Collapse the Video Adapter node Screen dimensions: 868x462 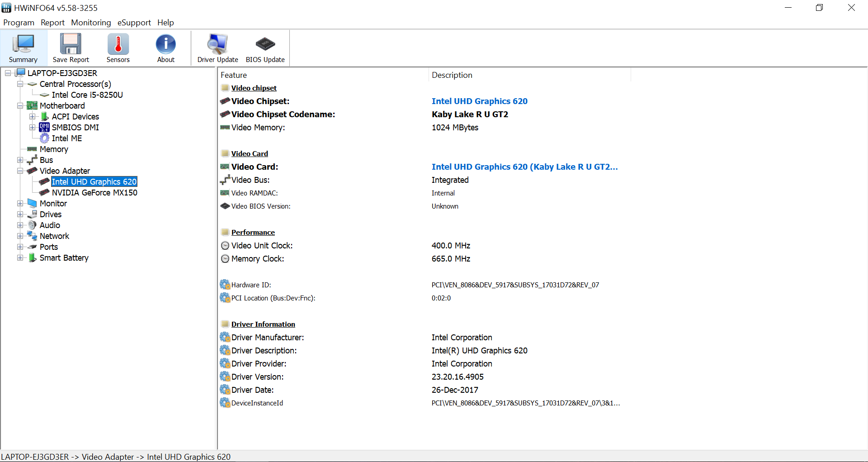point(20,171)
